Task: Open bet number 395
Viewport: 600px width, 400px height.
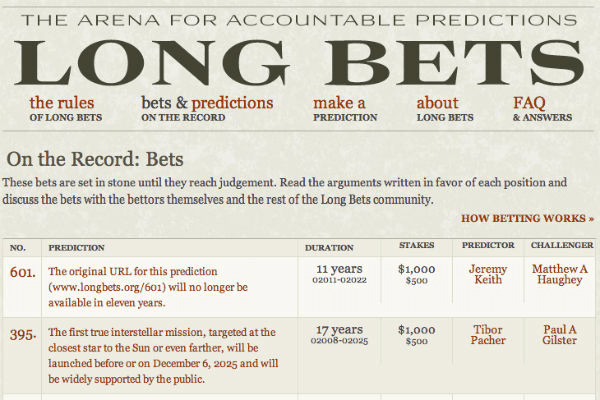Action: 22,332
